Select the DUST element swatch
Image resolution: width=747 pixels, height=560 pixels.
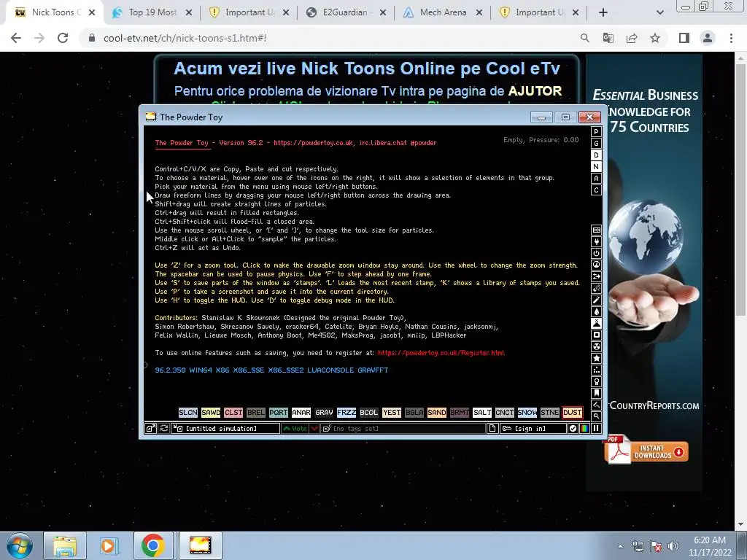click(572, 413)
